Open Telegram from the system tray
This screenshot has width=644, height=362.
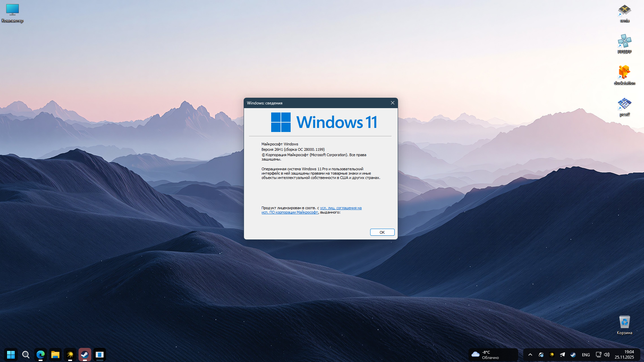(562, 355)
